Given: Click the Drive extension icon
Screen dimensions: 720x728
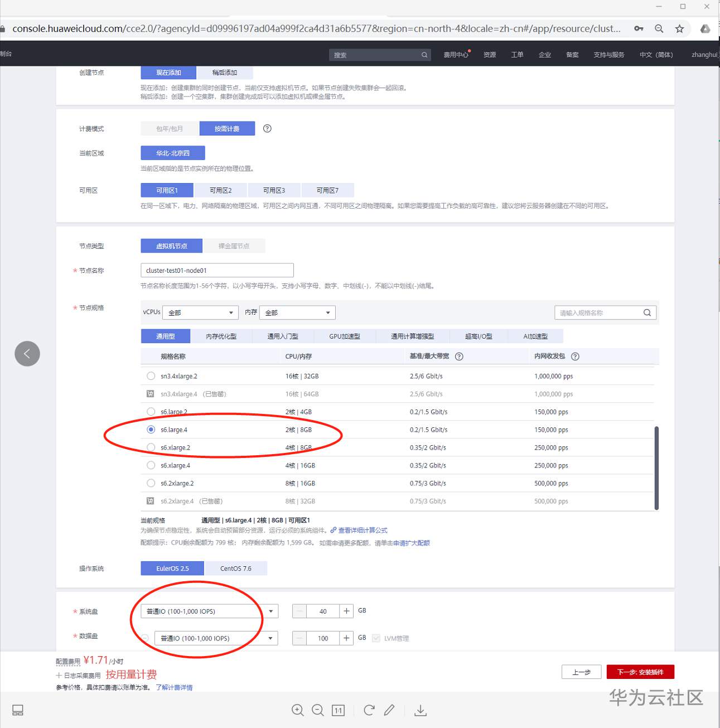Looking at the screenshot, I should 705,28.
